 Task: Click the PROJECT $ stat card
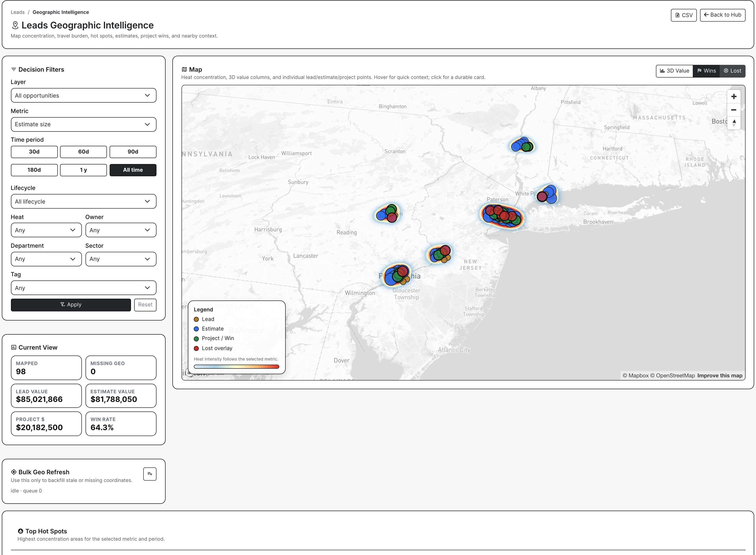(46, 424)
